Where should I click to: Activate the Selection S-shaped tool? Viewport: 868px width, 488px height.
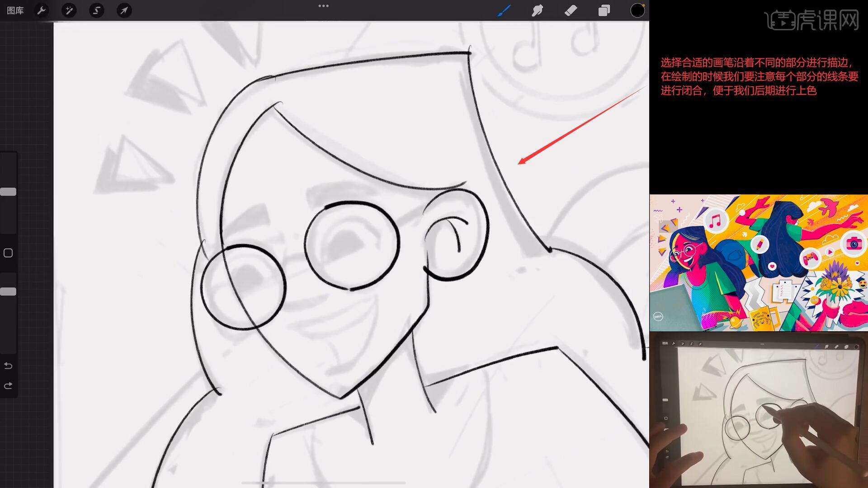pyautogui.click(x=96, y=10)
